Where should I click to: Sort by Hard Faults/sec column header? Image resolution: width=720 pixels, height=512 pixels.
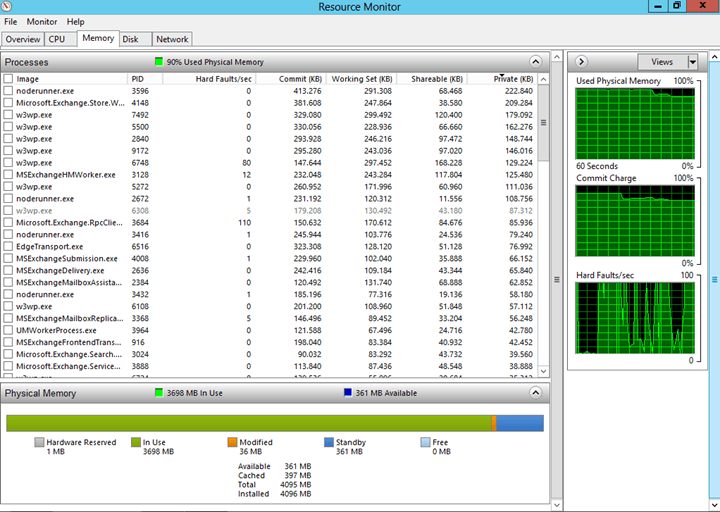click(x=209, y=79)
